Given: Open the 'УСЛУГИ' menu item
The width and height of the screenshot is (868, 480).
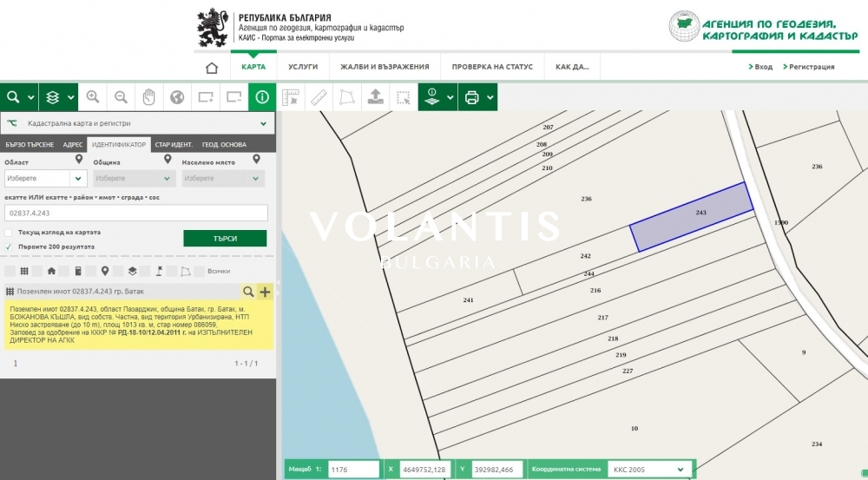Looking at the screenshot, I should tap(303, 67).
